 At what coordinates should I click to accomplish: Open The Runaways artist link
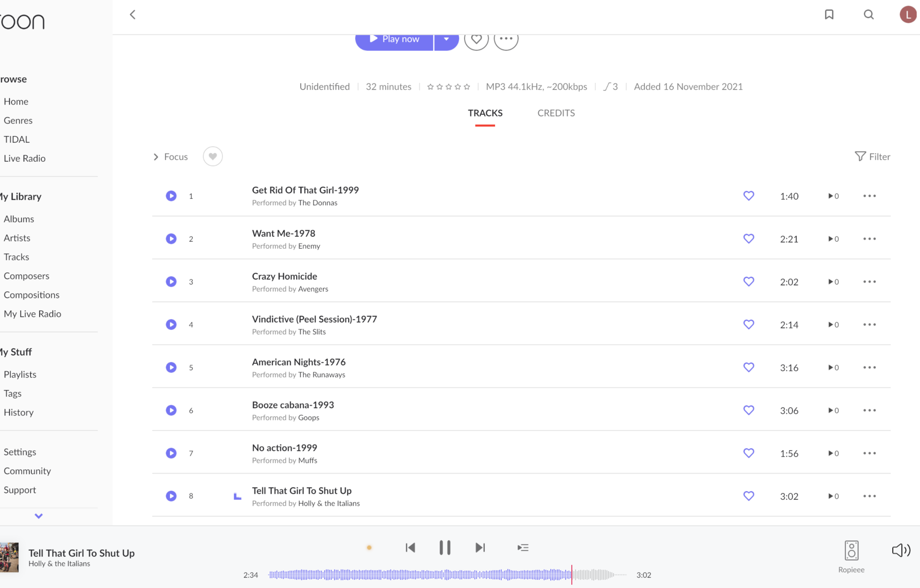pyautogui.click(x=321, y=375)
